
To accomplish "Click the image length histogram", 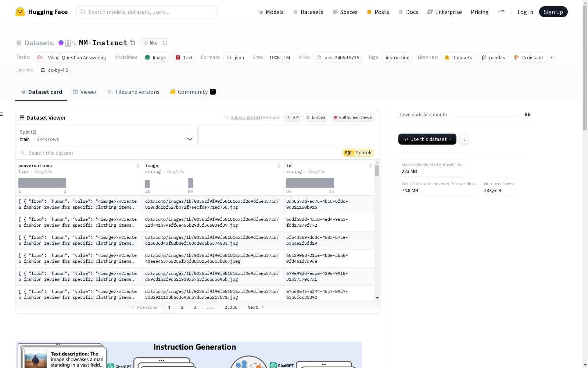I will click(169, 183).
